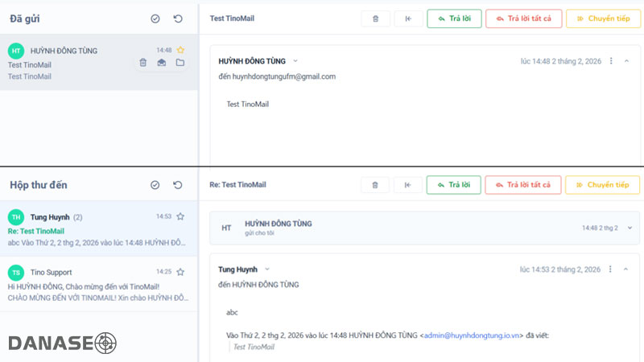
Task: Trash icon in Test TinoMail toolbar
Action: tap(375, 19)
